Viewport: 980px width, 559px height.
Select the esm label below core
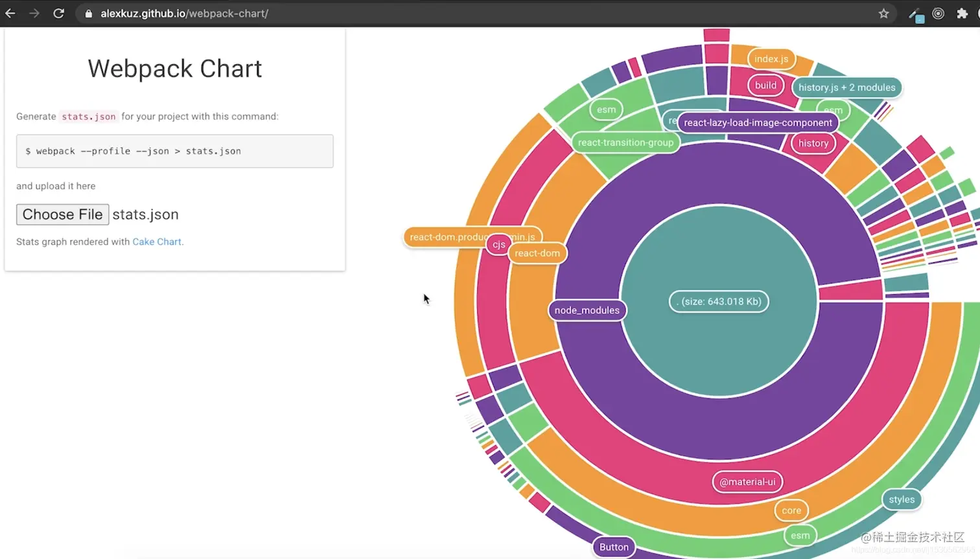(x=800, y=536)
